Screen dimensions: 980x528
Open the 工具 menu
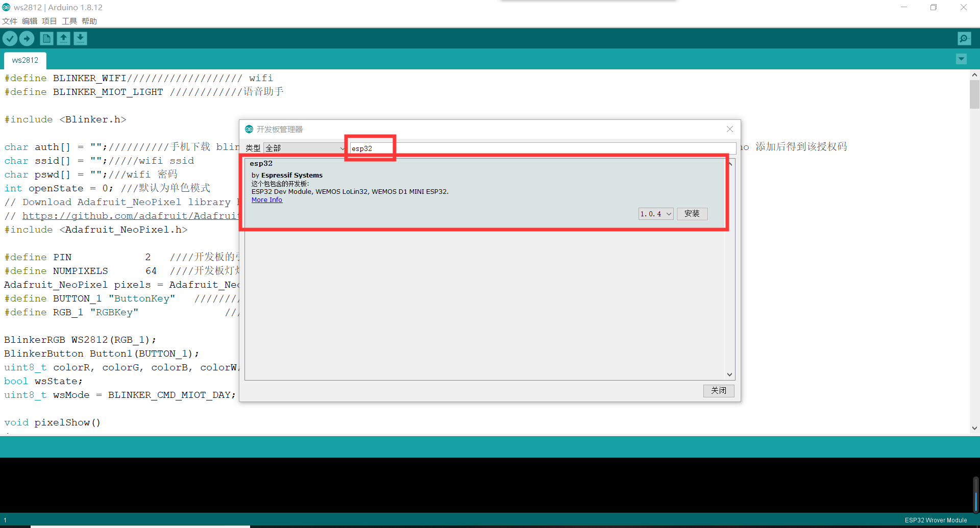click(69, 21)
